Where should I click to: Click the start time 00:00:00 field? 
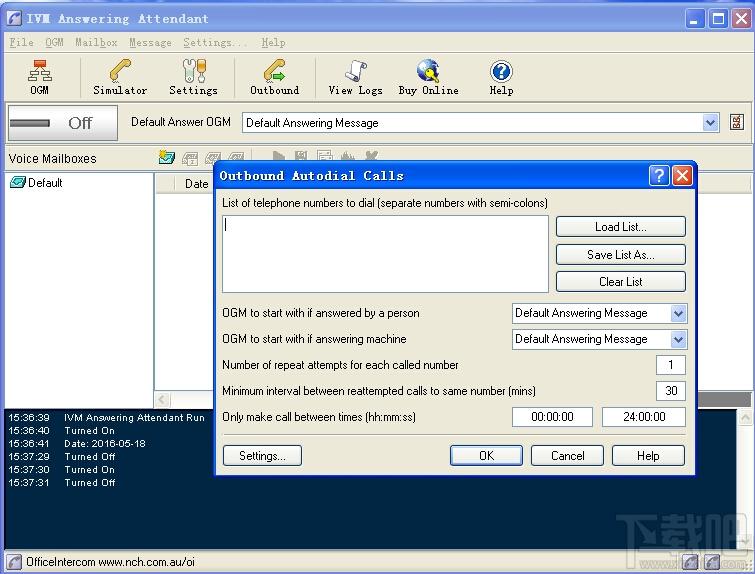tap(552, 417)
